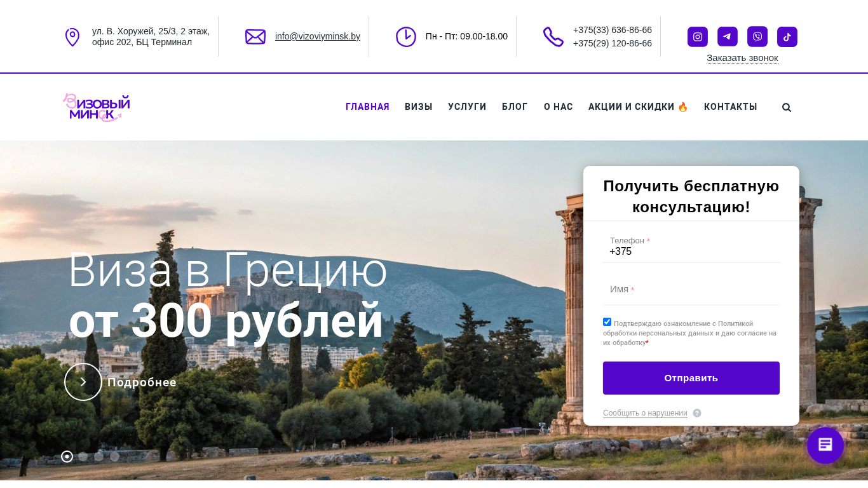
Task: Open the Instagram social icon
Action: [x=698, y=37]
